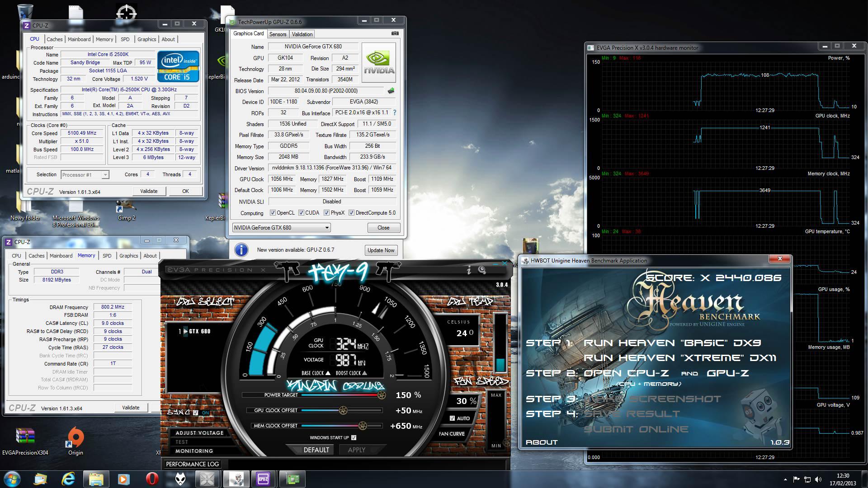The image size is (868, 488).
Task: Open EVGA Precision X info icon
Action: click(469, 270)
